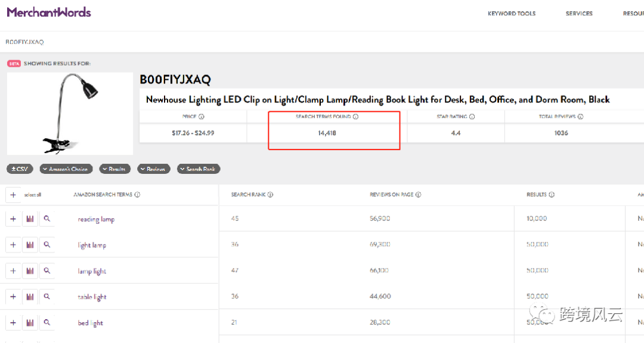The height and width of the screenshot is (343, 644).
Task: Open the 'lamp light' keyword link
Action: click(x=92, y=271)
